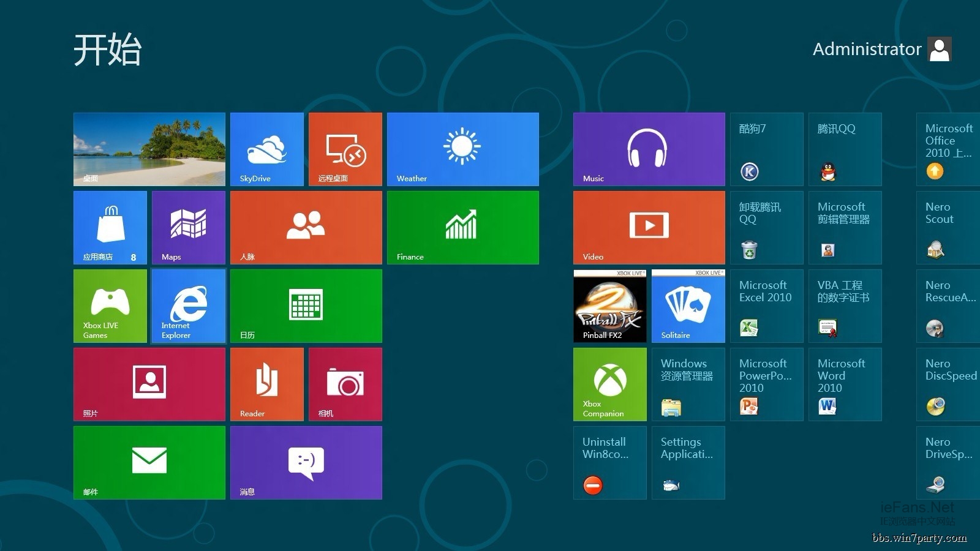This screenshot has height=551, width=980.
Task: Launch Microsoft Excel 2010
Action: (766, 306)
